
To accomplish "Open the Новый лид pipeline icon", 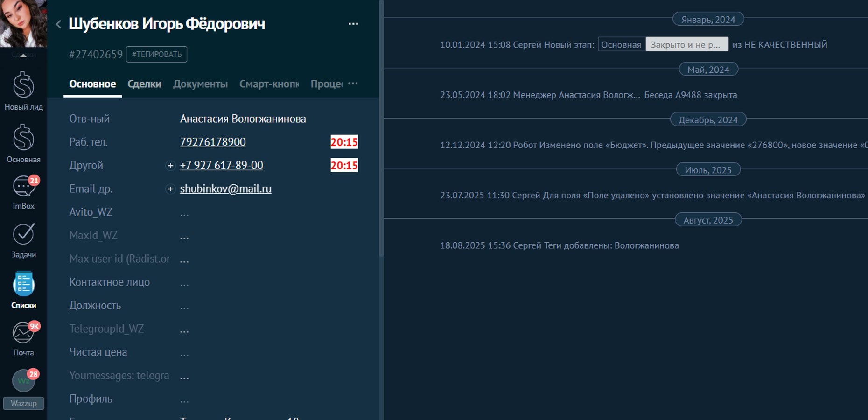I will [23, 86].
